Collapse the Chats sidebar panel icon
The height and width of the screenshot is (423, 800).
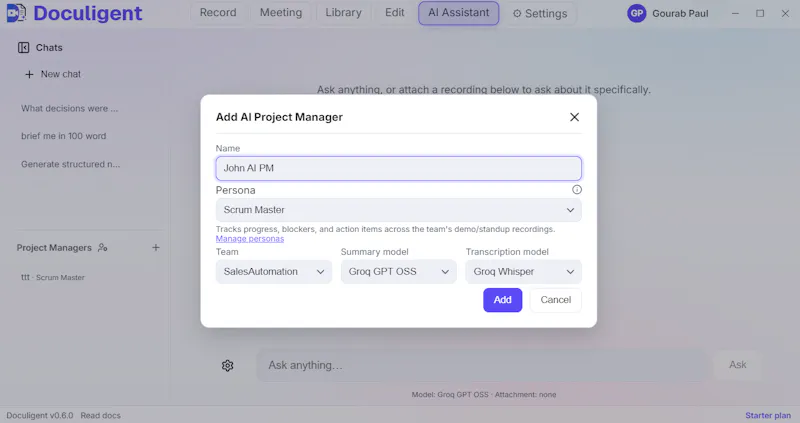(x=23, y=47)
